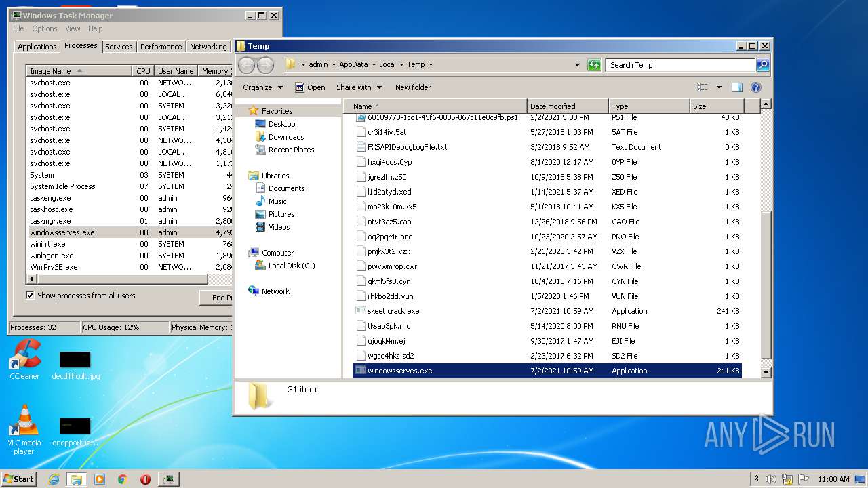This screenshot has width=868, height=488.
Task: Switch to the Networking tab
Action: click(x=208, y=47)
